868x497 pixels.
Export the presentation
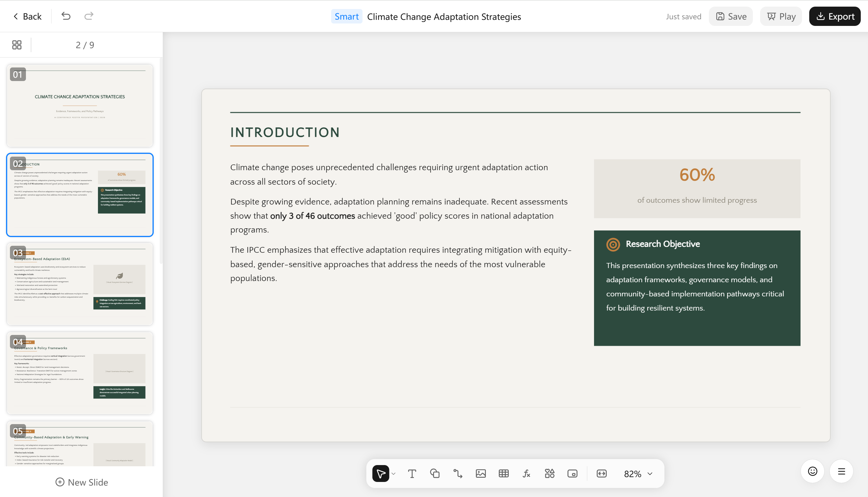click(835, 16)
